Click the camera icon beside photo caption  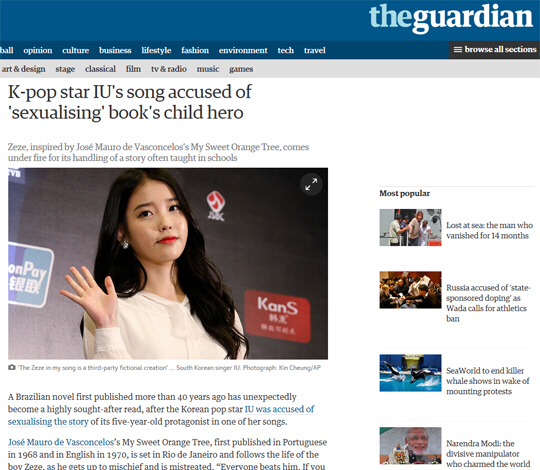[x=12, y=367]
